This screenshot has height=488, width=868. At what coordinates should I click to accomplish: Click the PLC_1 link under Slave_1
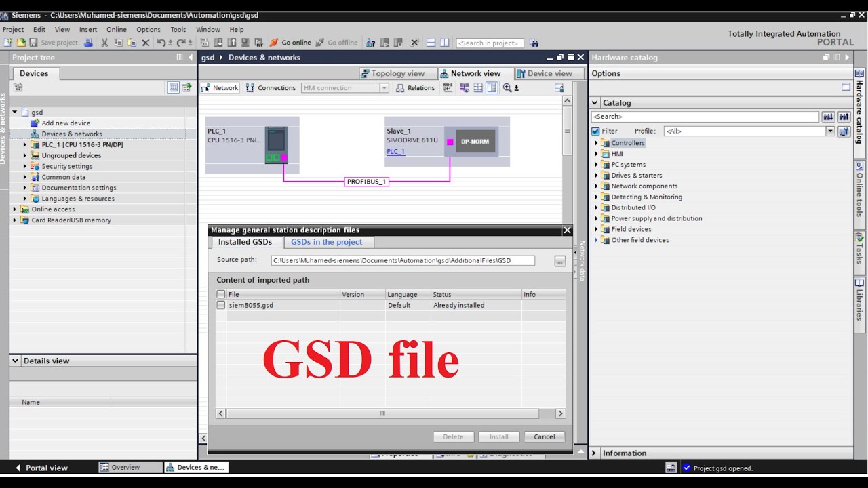395,151
